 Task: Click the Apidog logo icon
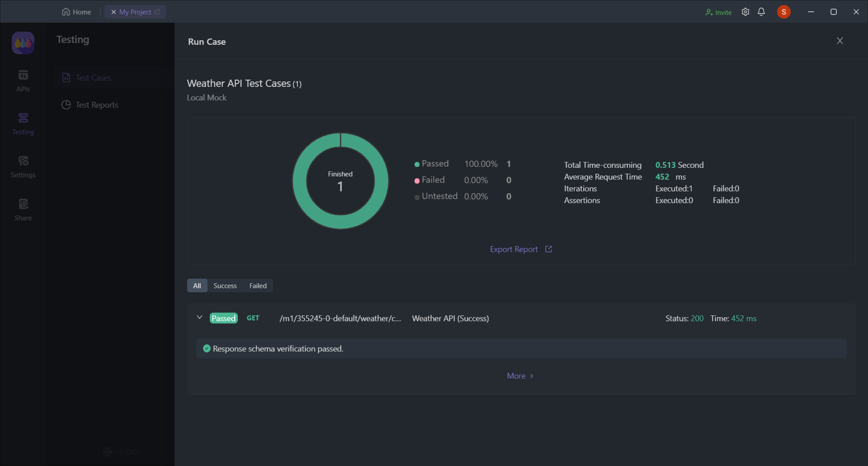[x=23, y=43]
